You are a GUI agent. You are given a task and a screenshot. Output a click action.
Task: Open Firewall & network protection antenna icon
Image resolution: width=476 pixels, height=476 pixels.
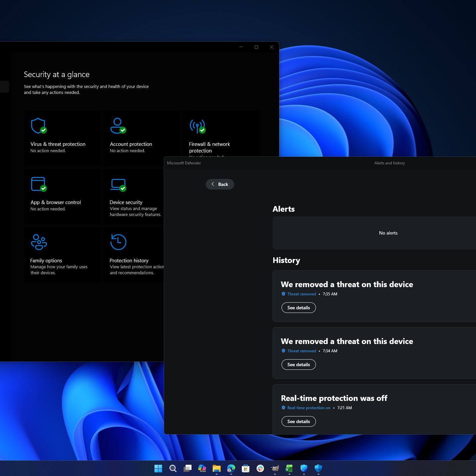[x=197, y=126]
